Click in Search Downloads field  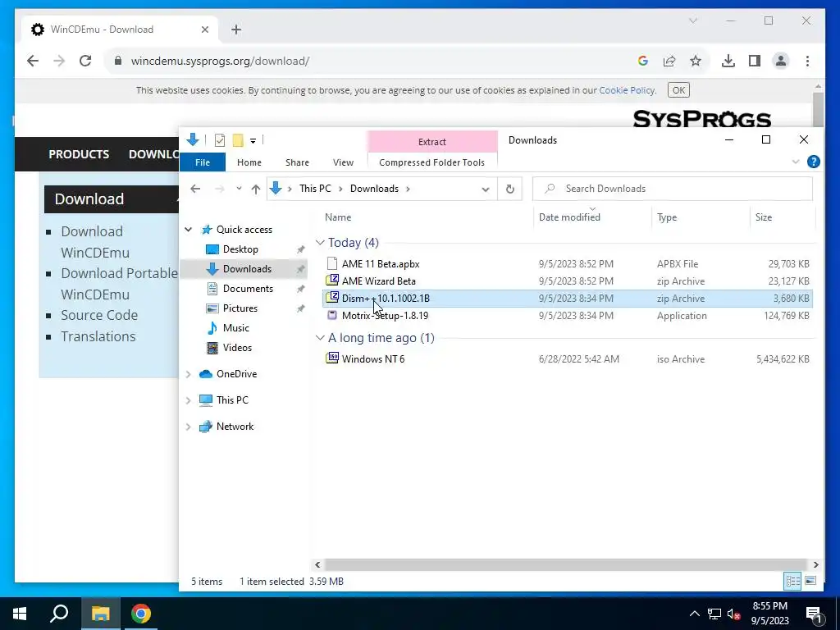tap(673, 189)
